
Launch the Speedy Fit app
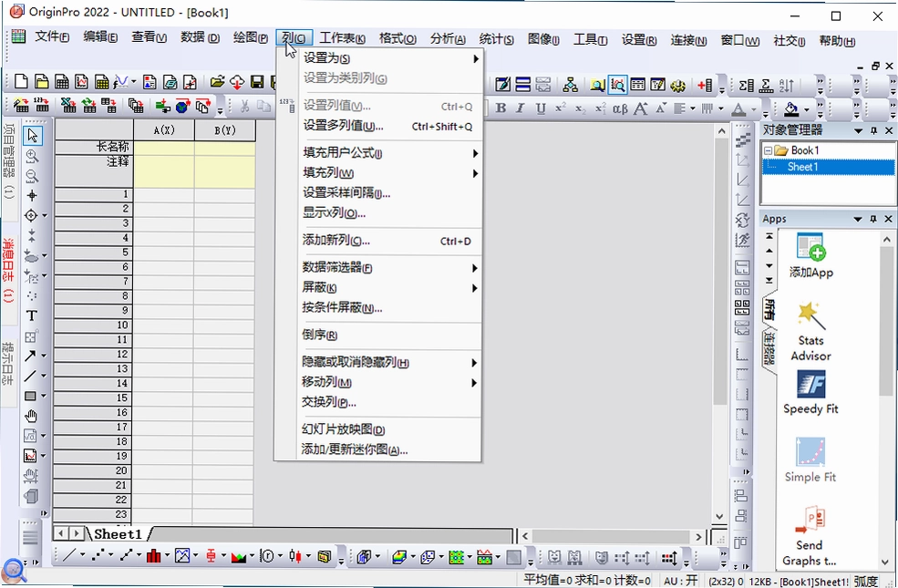pyautogui.click(x=810, y=393)
